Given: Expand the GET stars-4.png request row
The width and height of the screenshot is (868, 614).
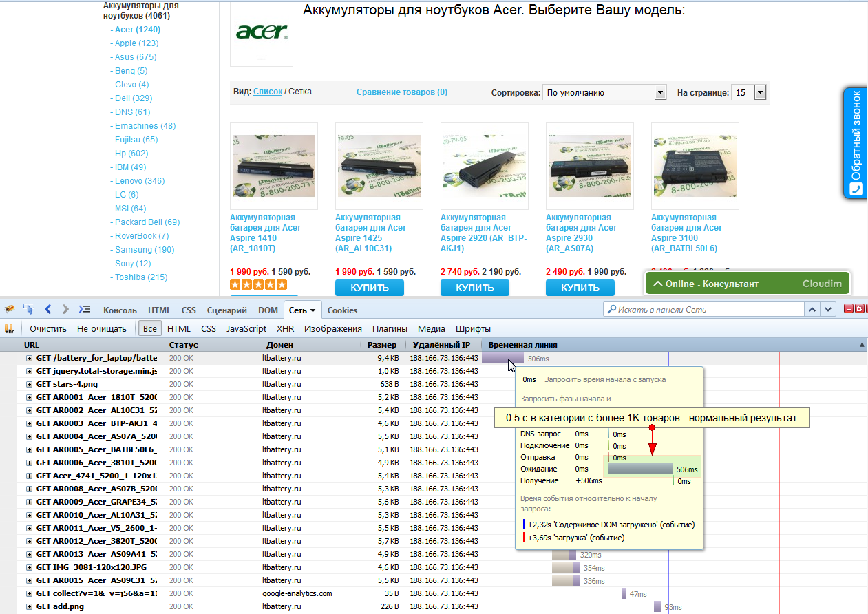Looking at the screenshot, I should 30,384.
